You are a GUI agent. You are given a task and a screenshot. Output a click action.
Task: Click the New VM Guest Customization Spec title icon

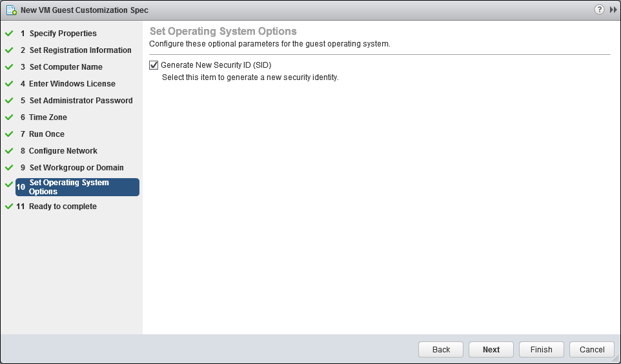pyautogui.click(x=12, y=10)
